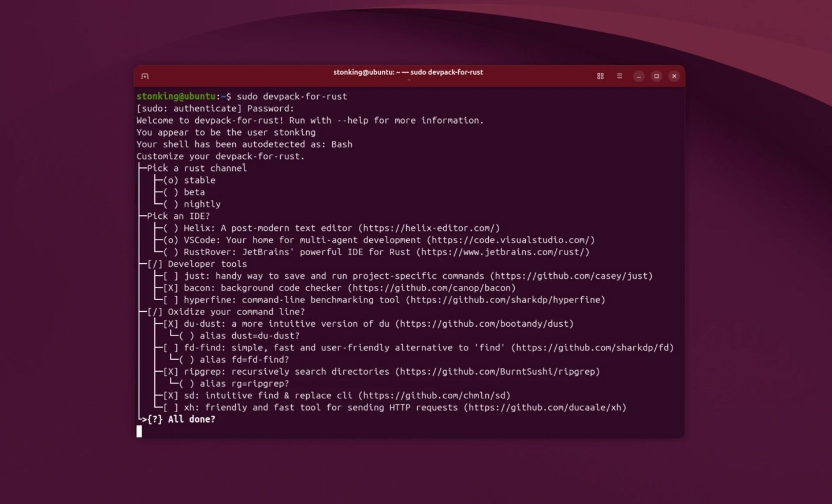Enable the fd-find checkbox
This screenshot has height=504, width=832.
pos(170,348)
